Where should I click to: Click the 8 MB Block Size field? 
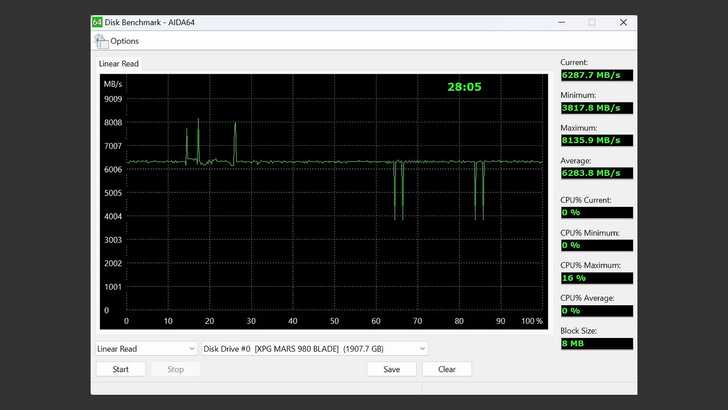(596, 343)
